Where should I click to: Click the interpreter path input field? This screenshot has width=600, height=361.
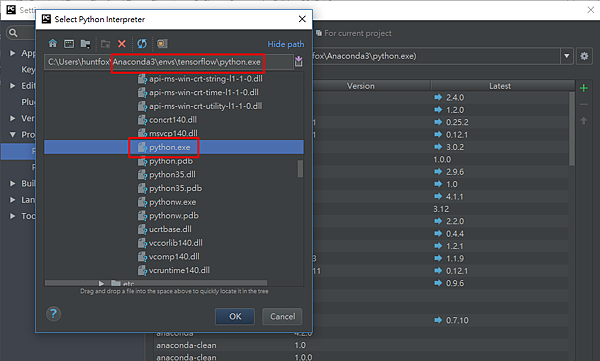(169, 62)
